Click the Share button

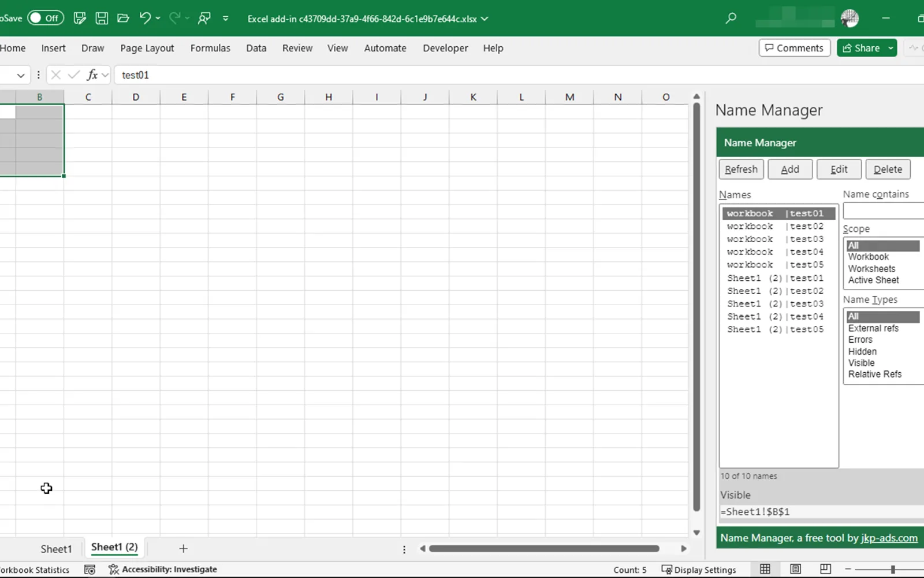tap(861, 48)
